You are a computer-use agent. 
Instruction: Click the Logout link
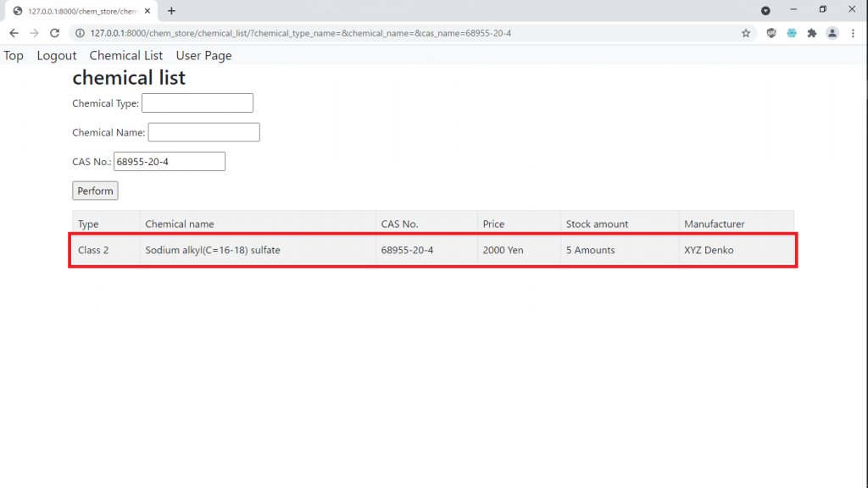[57, 56]
